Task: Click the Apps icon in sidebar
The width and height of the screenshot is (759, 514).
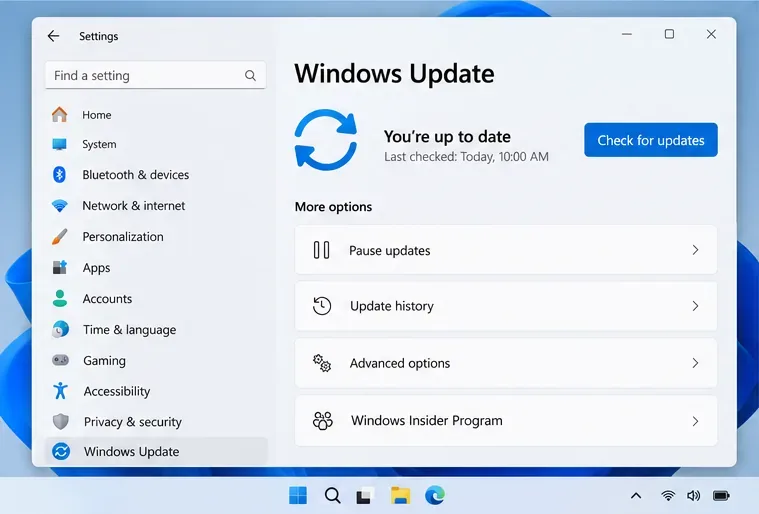Action: pos(60,267)
